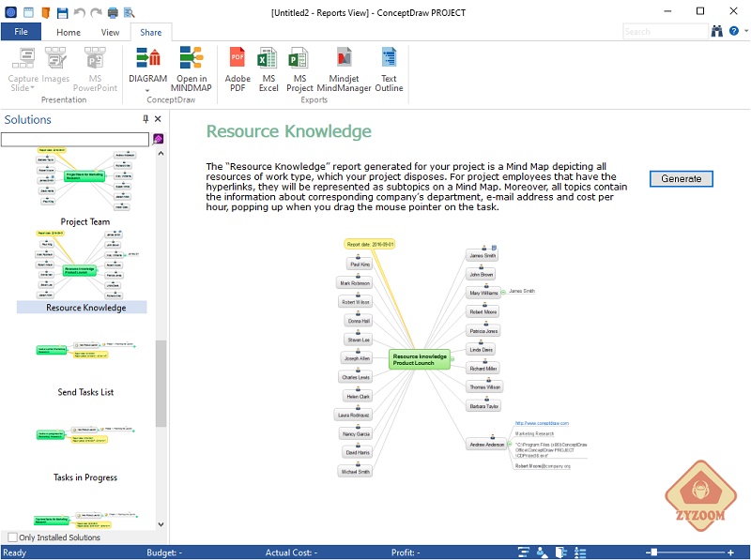751x560 pixels.
Task: Switch to resources view in status bar
Action: tap(543, 552)
